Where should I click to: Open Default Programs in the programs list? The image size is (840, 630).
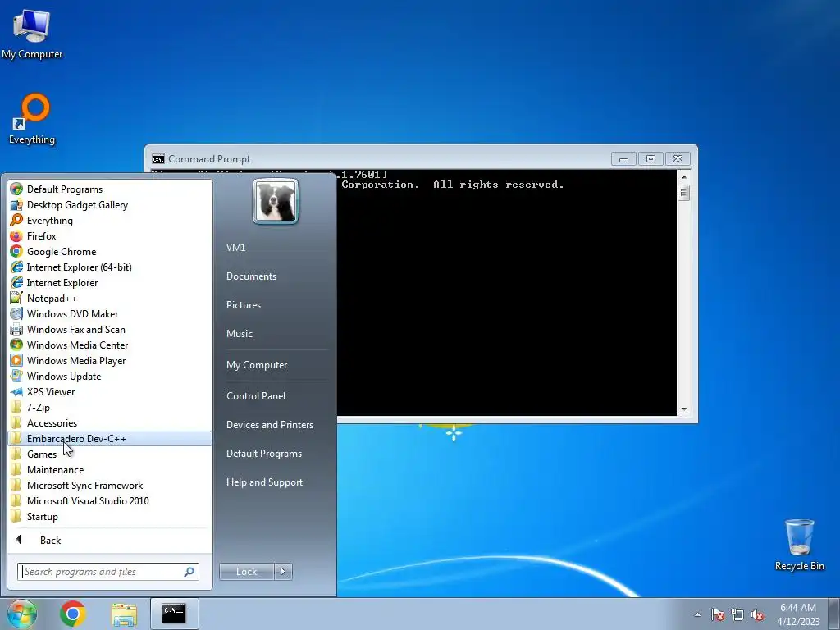110,189
